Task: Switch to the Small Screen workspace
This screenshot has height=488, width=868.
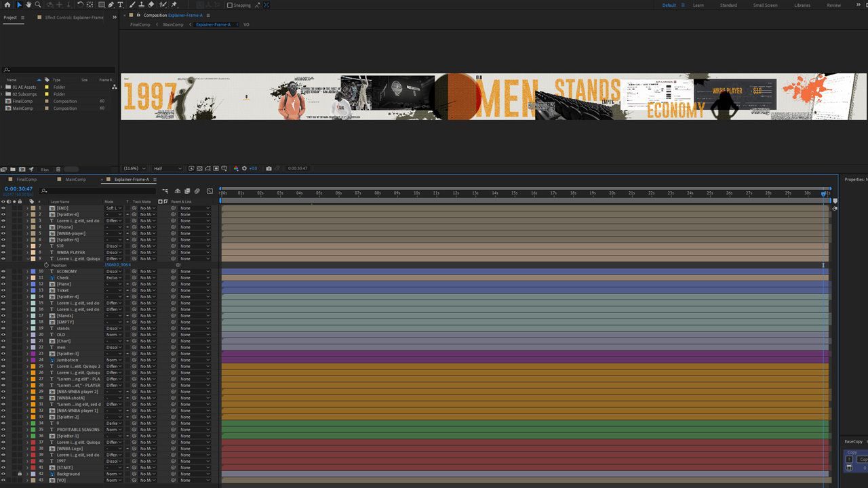Action: tap(765, 5)
